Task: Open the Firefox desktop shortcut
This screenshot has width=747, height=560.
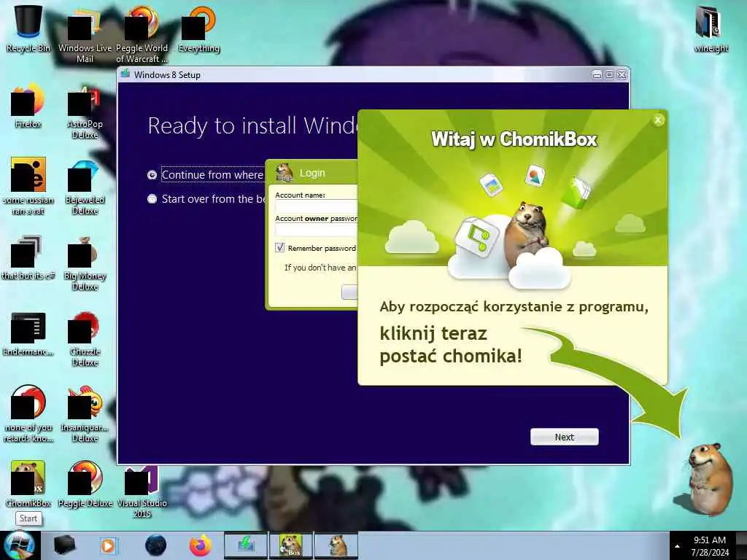Action: click(x=28, y=106)
